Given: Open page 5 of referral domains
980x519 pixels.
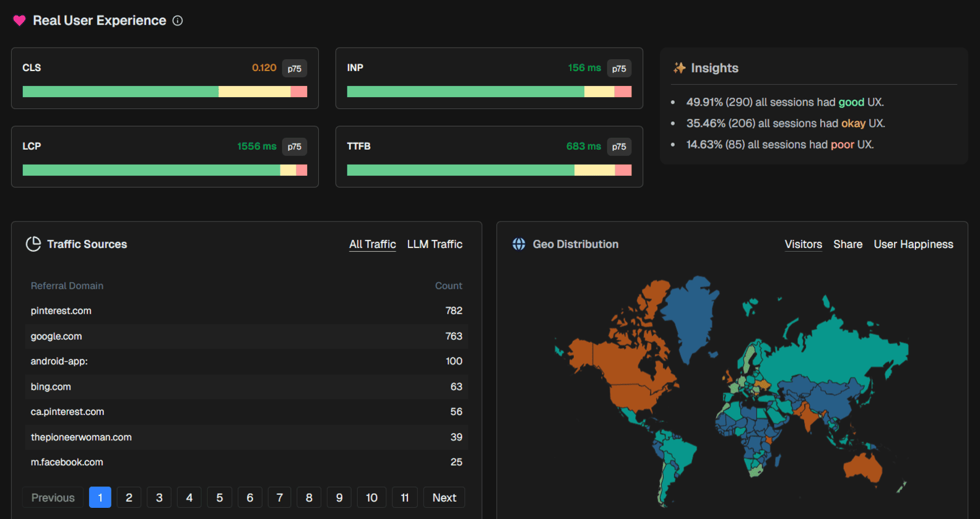Looking at the screenshot, I should click(219, 498).
